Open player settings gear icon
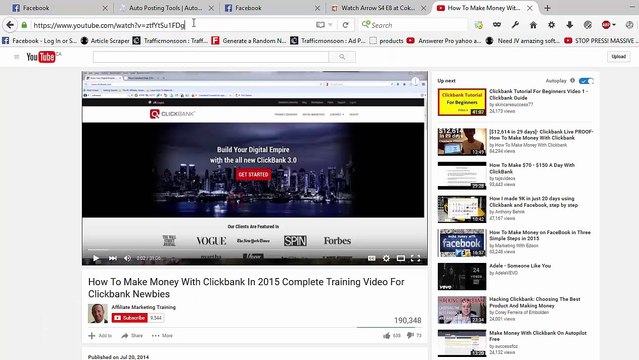Screen dimensions: 639x360 (x=386, y=258)
